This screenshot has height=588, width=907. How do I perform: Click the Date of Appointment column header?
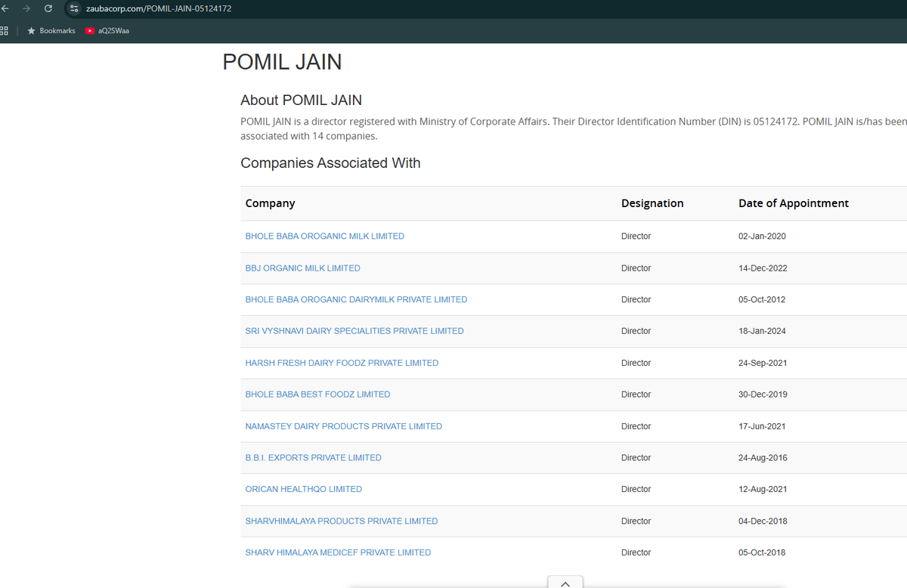[x=794, y=203]
